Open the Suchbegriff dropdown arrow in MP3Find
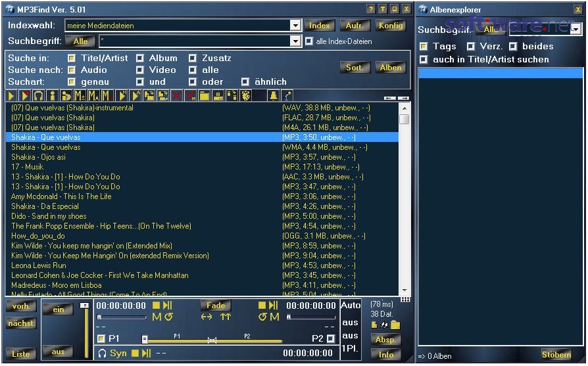 click(295, 41)
